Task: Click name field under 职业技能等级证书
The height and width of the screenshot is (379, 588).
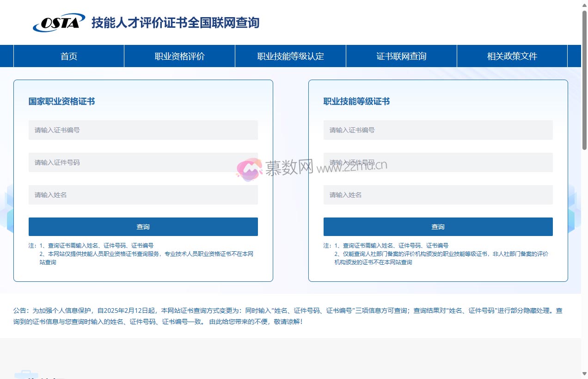Action: click(x=438, y=195)
